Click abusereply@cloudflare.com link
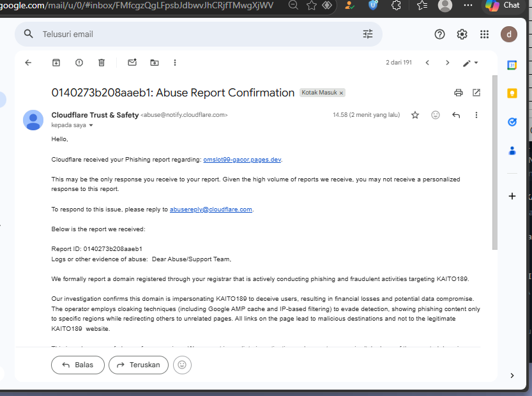 coord(211,209)
